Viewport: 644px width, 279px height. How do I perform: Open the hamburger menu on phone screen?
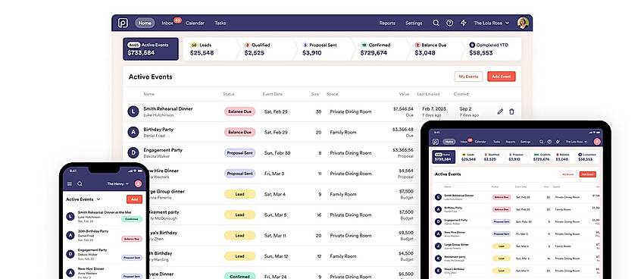coord(70,183)
